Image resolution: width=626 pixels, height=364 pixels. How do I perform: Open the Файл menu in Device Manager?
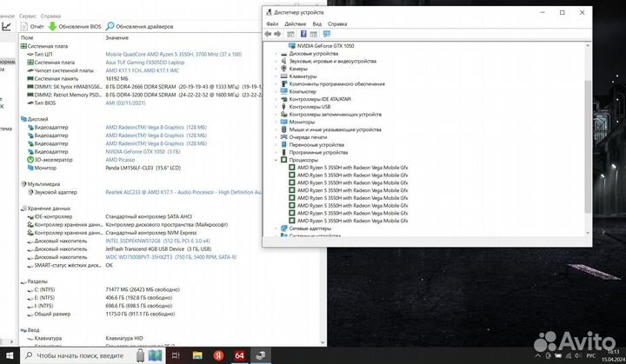tap(272, 24)
